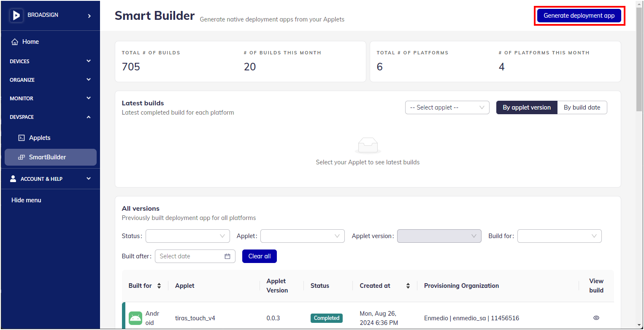This screenshot has height=330, width=644.
Task: Click the Provisioning Organization column header
Action: (x=461, y=286)
